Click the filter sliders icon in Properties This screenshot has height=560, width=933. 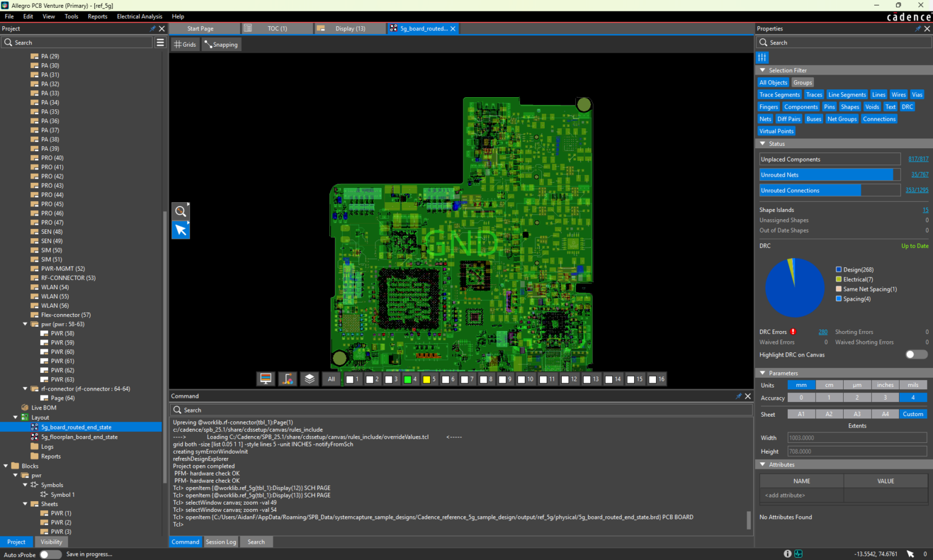coord(762,57)
